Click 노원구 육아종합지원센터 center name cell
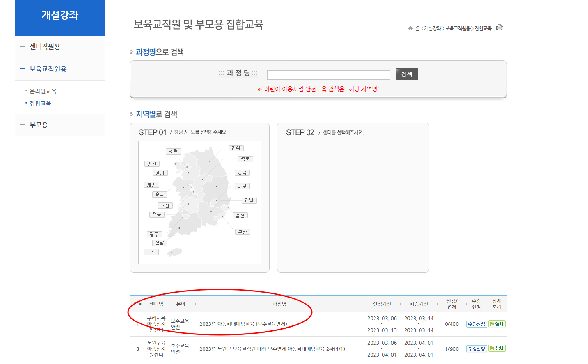This screenshot has height=364, width=588. [x=156, y=349]
